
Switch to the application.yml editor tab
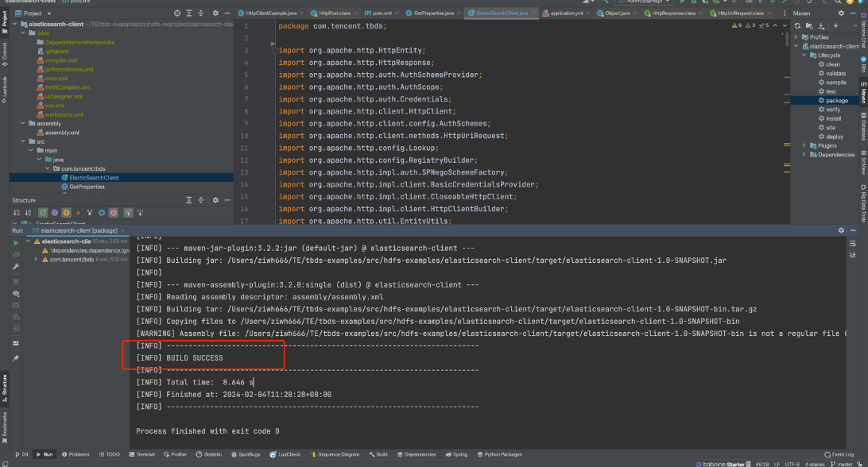point(568,14)
